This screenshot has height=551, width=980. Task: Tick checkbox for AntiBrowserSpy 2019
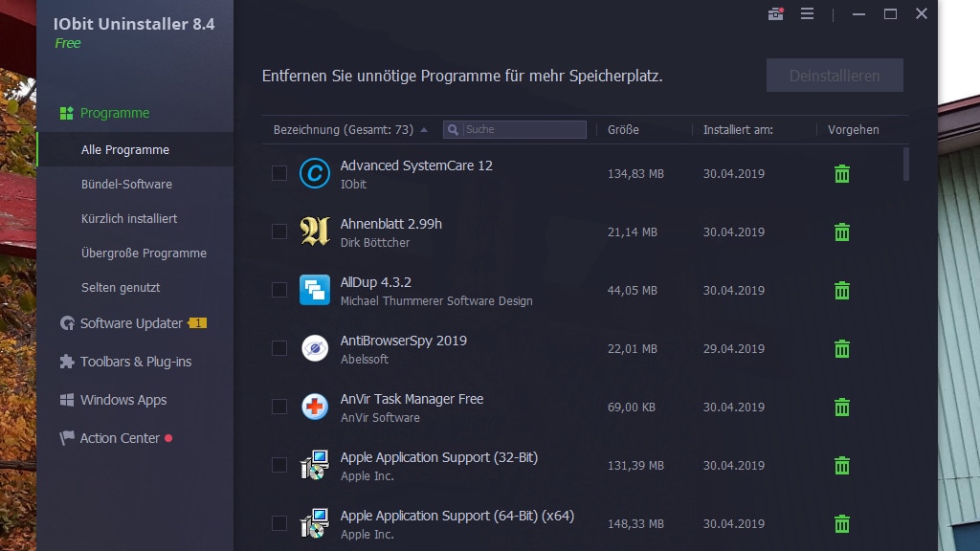point(279,348)
